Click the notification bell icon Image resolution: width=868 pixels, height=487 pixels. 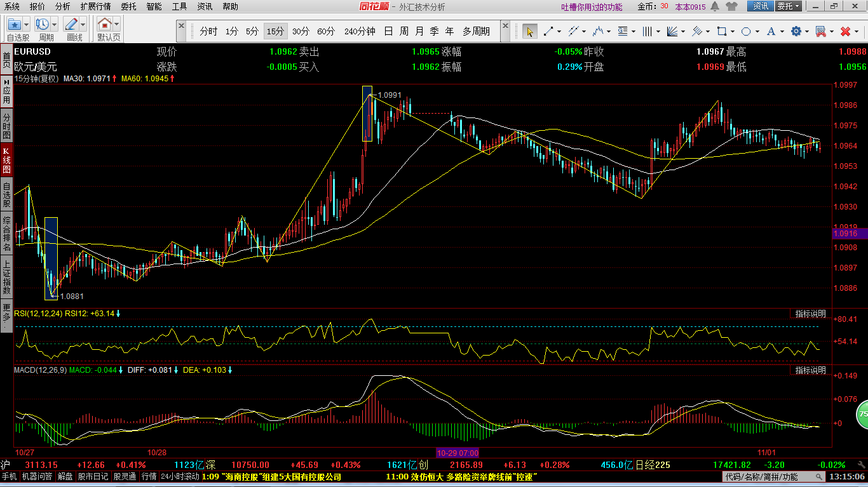click(x=715, y=6)
